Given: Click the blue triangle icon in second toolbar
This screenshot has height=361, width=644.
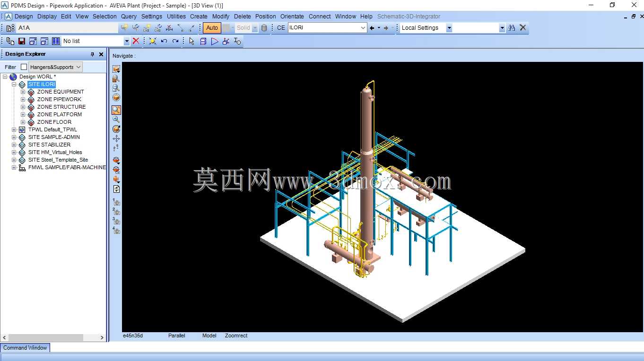Looking at the screenshot, I should click(x=215, y=41).
